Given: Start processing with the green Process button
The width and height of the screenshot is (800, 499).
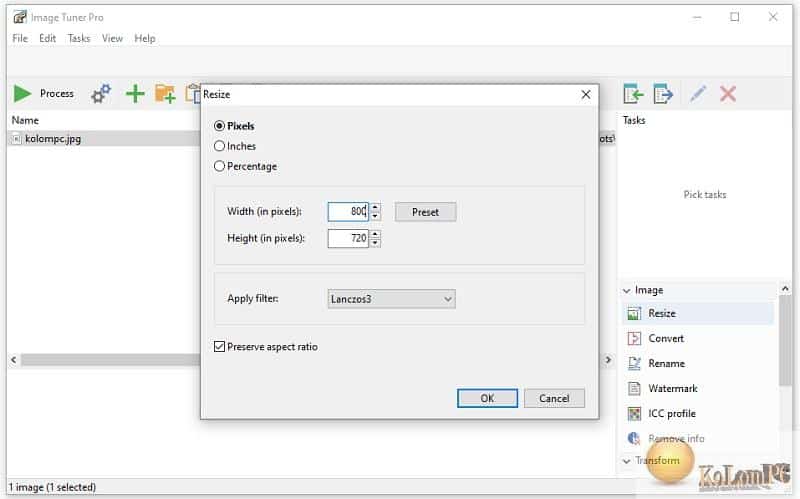Looking at the screenshot, I should tap(43, 94).
